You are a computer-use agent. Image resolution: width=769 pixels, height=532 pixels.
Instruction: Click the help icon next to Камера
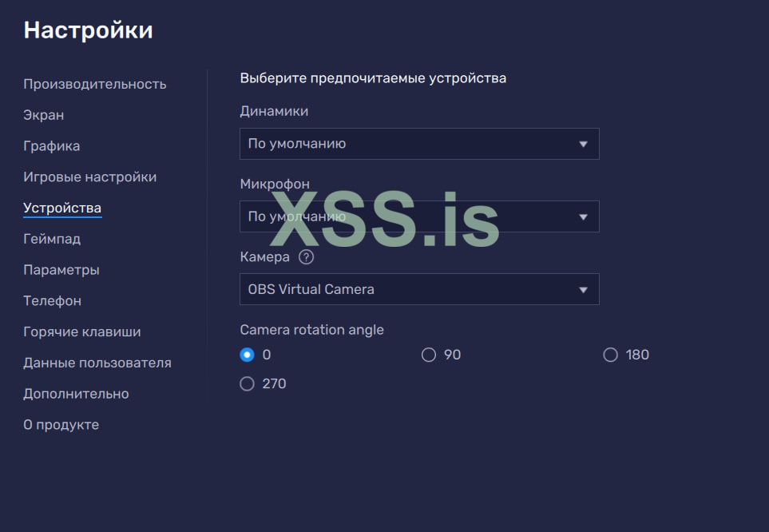tap(306, 258)
